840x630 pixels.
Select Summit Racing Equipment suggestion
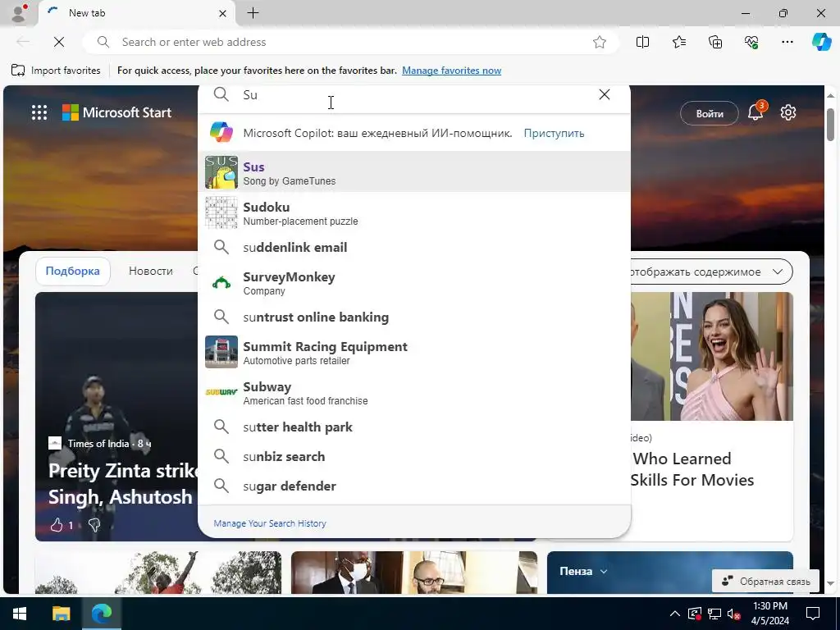pyautogui.click(x=414, y=352)
